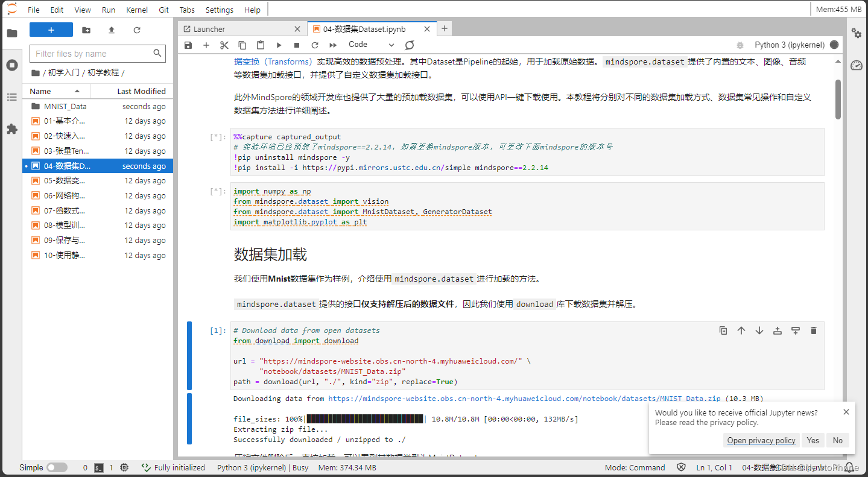Open the debugger gauge panel on right sidebar

857,65
